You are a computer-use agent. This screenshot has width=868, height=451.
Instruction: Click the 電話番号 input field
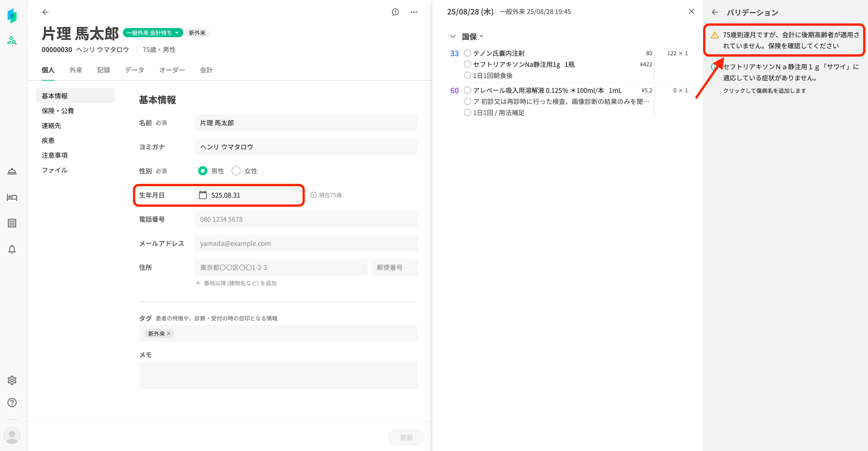coord(306,219)
